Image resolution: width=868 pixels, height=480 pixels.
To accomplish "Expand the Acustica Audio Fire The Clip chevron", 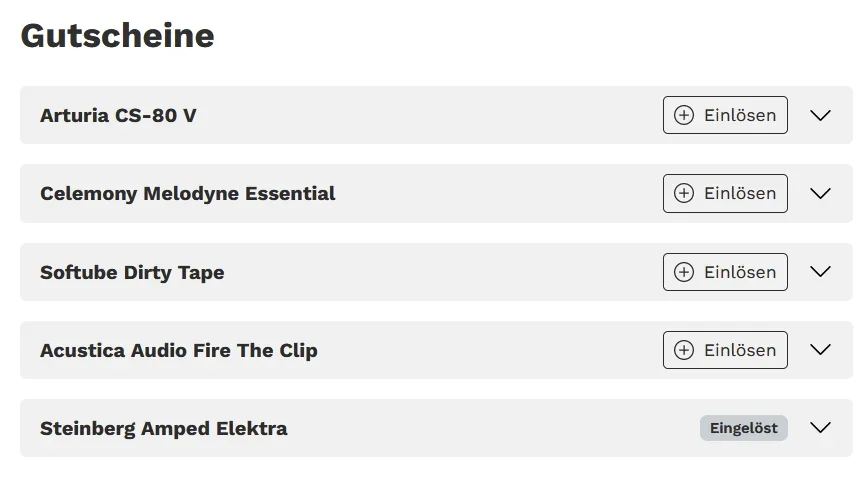I will point(821,350).
